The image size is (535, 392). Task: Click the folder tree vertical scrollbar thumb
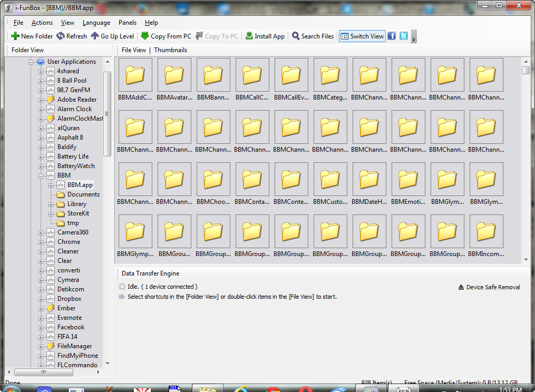108,113
